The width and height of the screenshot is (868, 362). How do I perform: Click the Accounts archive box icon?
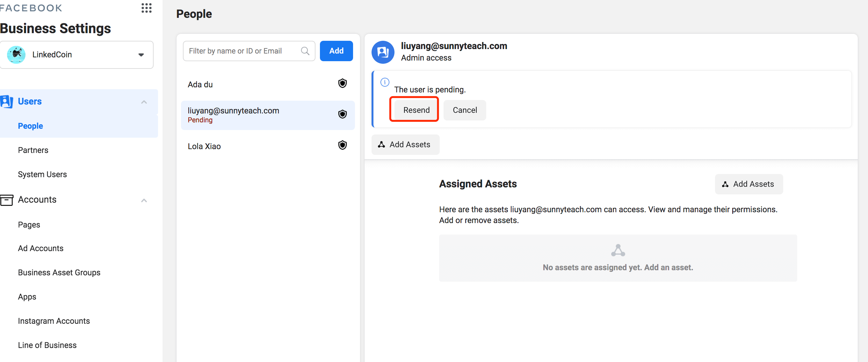coord(7,200)
